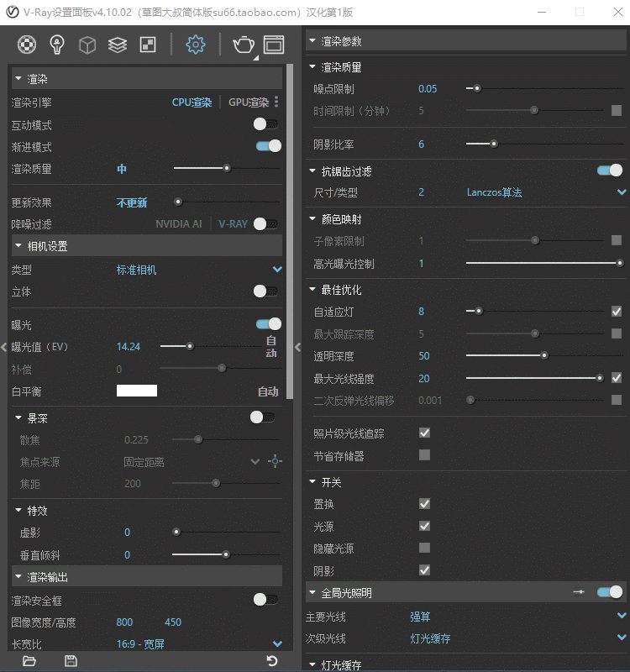
Task: Open the Geometry cube tab
Action: click(x=87, y=45)
